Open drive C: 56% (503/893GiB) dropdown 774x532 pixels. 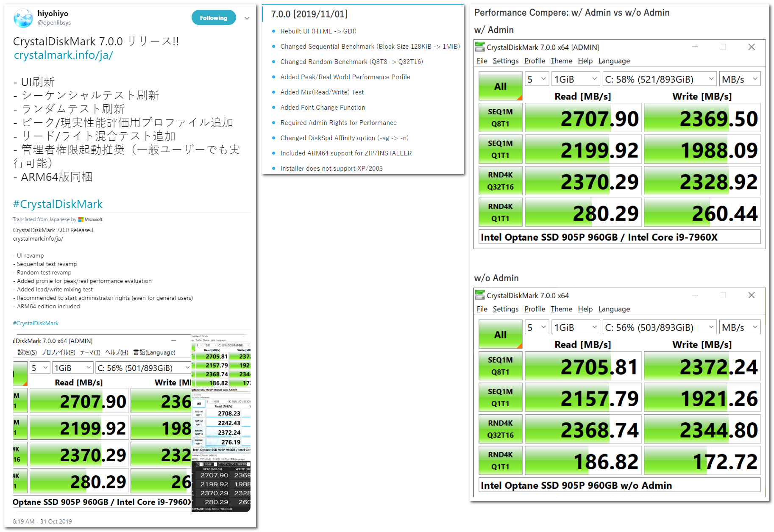point(660,327)
